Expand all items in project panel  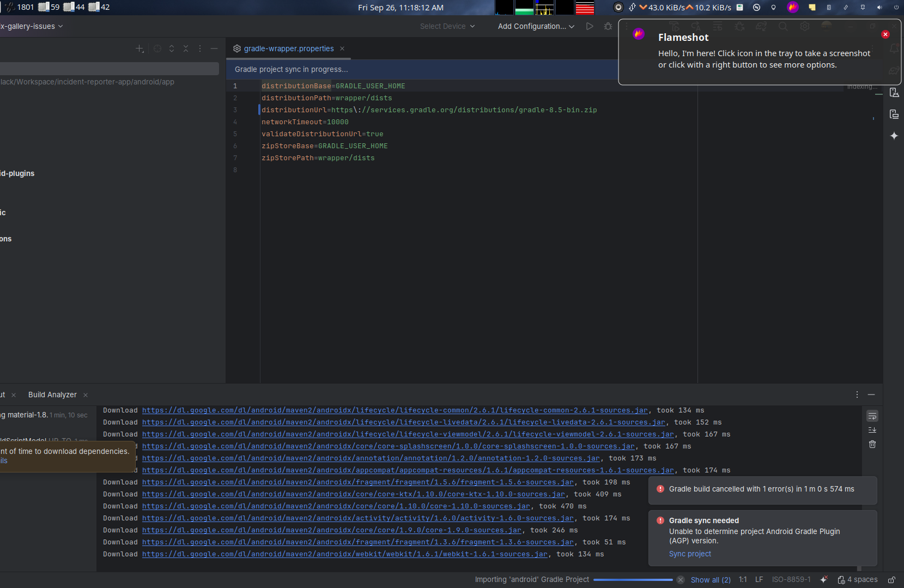coord(172,49)
